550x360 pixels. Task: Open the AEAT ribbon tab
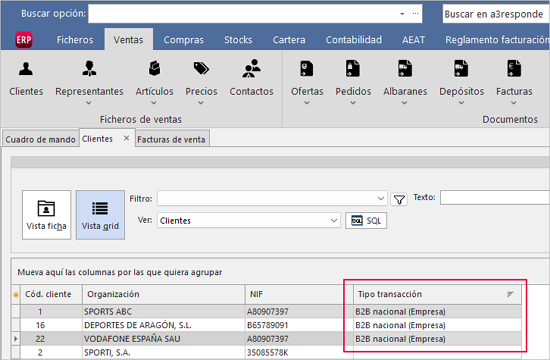tap(414, 40)
